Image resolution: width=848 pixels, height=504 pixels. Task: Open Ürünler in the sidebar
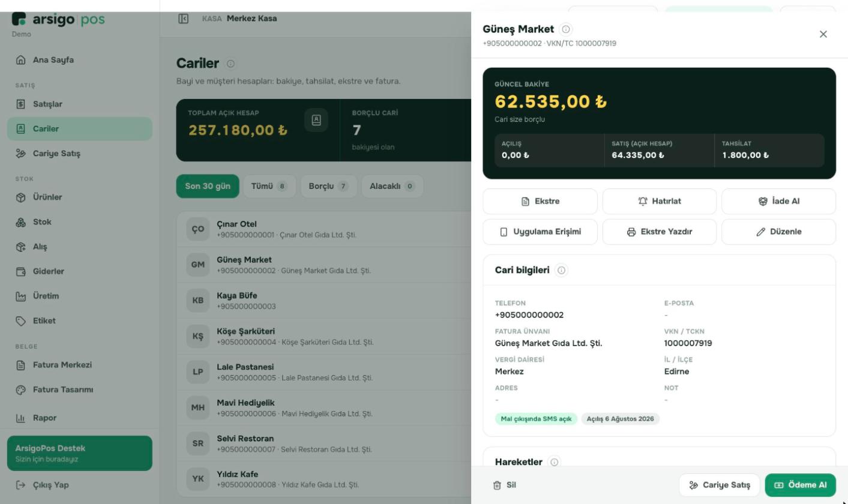click(80, 197)
